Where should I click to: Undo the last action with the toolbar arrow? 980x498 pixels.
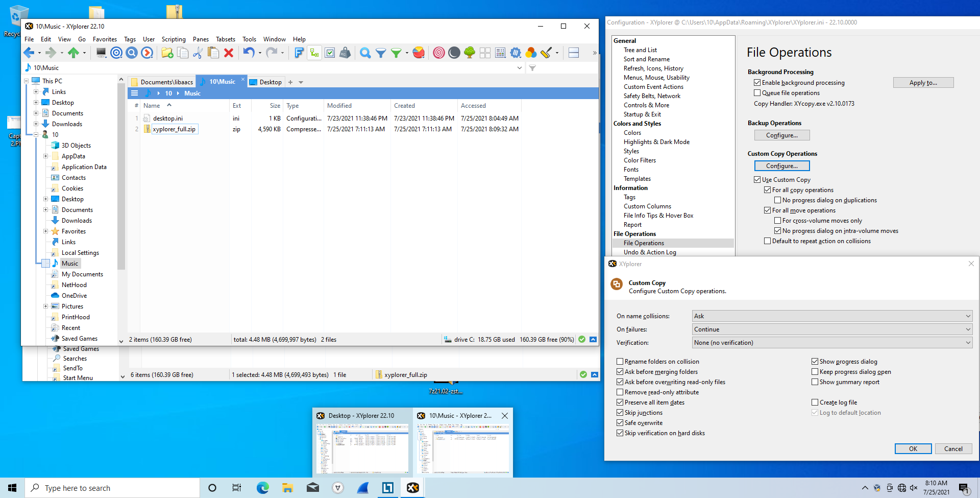(249, 53)
